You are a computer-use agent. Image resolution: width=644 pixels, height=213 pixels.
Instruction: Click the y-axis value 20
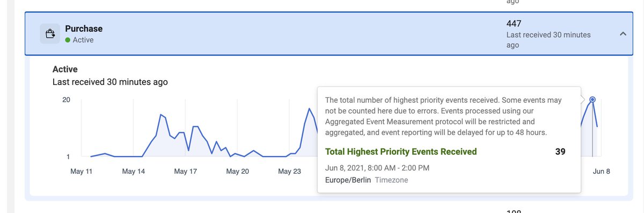pos(67,100)
